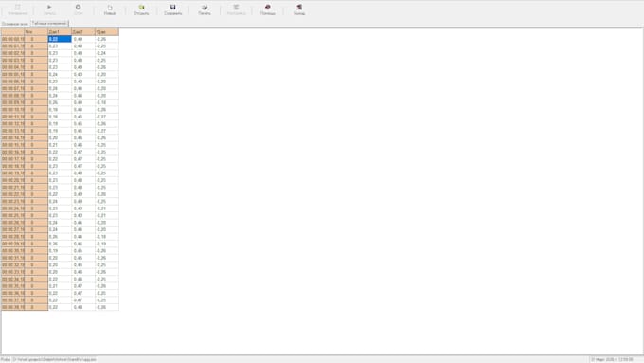The width and height of the screenshot is (644, 363).
Task: Select the highlighted blue cell in first row
Action: tap(60, 39)
